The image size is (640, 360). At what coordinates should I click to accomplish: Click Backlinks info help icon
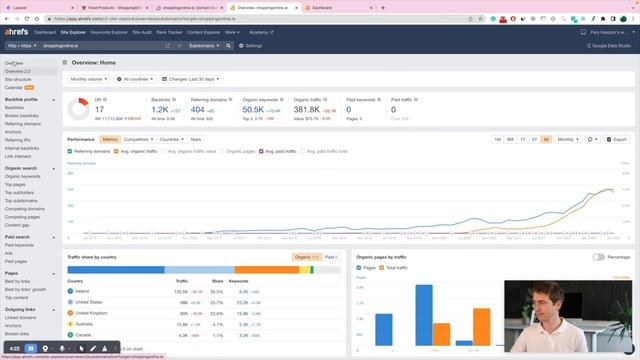coord(174,100)
